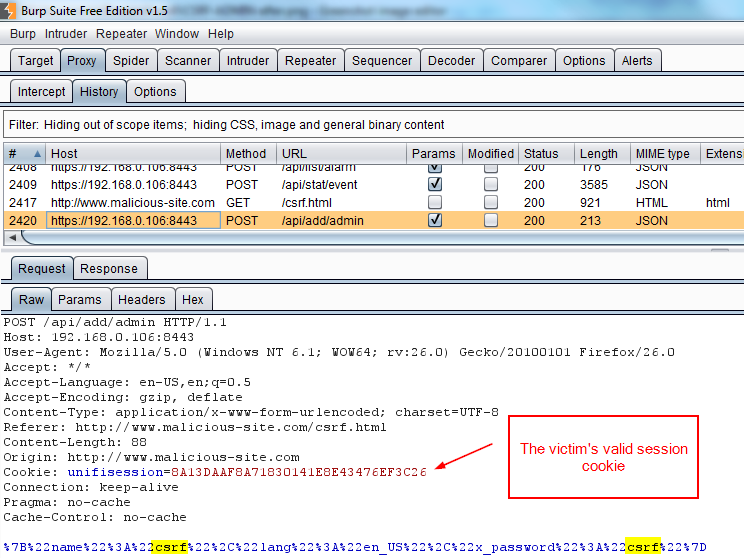Open the Repeater menu
The image size is (744, 558).
pyautogui.click(x=121, y=34)
